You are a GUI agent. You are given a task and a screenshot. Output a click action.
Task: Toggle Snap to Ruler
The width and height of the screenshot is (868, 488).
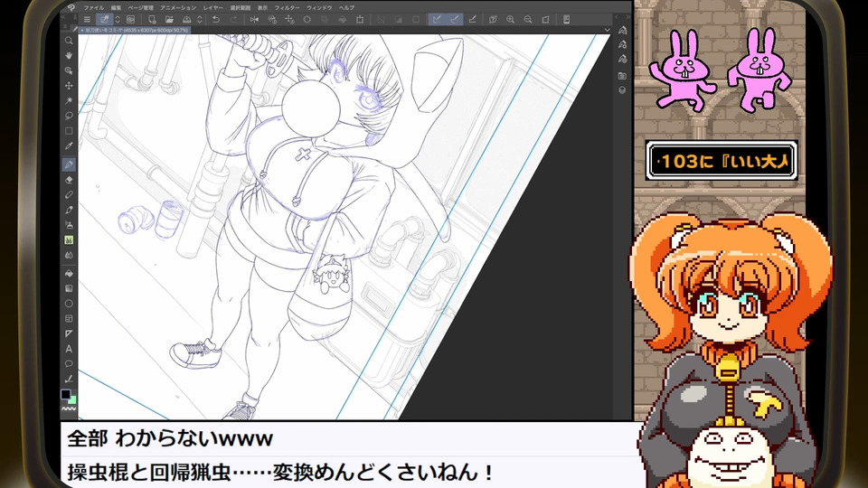pos(437,19)
